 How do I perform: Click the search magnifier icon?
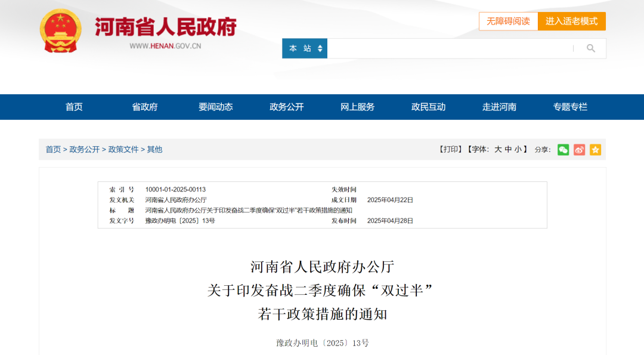590,48
